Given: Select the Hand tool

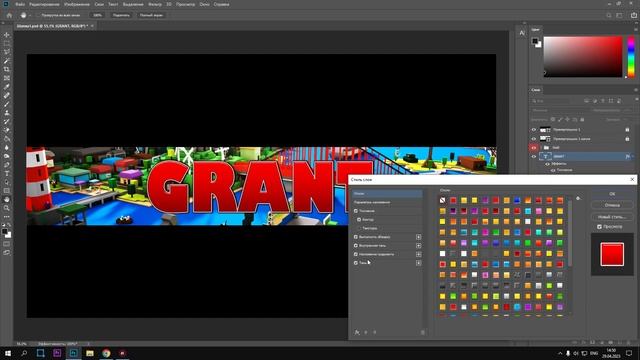Looking at the screenshot, I should coord(7,199).
